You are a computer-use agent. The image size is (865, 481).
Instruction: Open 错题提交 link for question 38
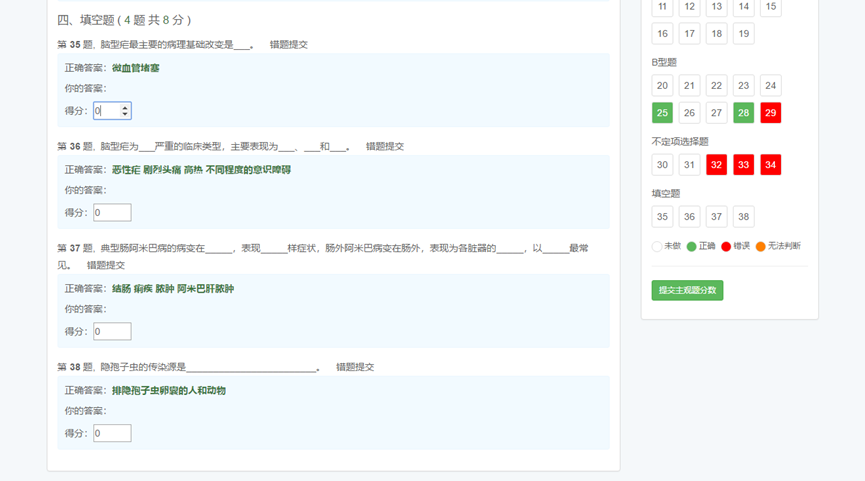point(354,368)
